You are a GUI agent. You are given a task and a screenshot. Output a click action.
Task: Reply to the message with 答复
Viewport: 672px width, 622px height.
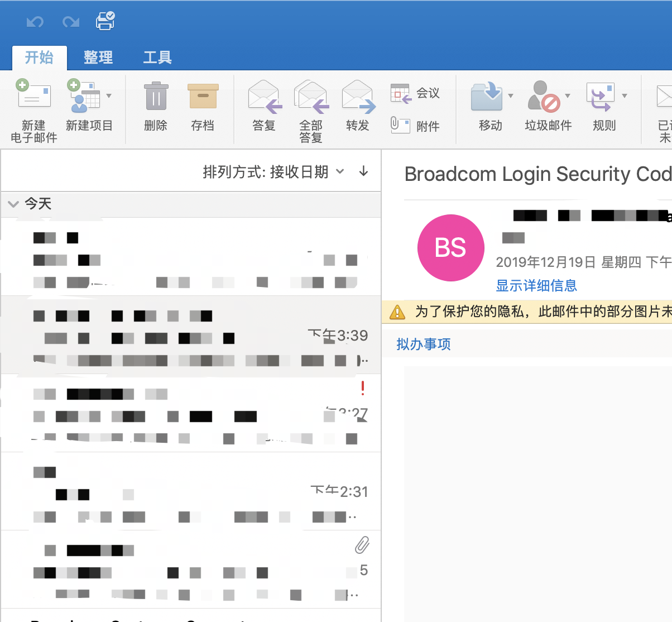(x=264, y=107)
